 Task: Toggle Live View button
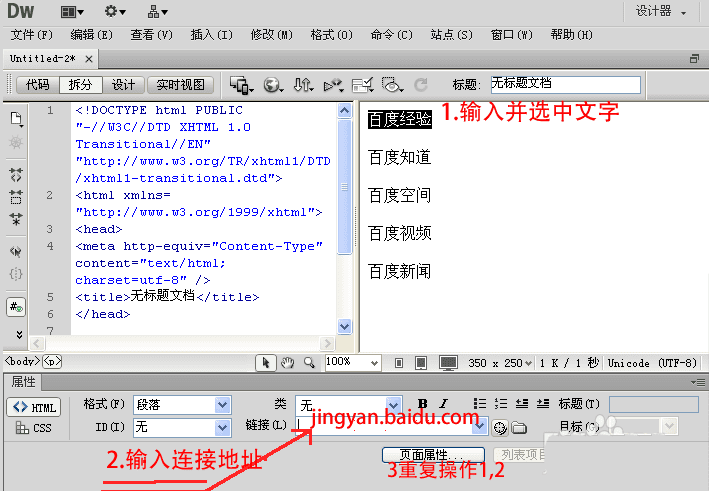tap(180, 85)
